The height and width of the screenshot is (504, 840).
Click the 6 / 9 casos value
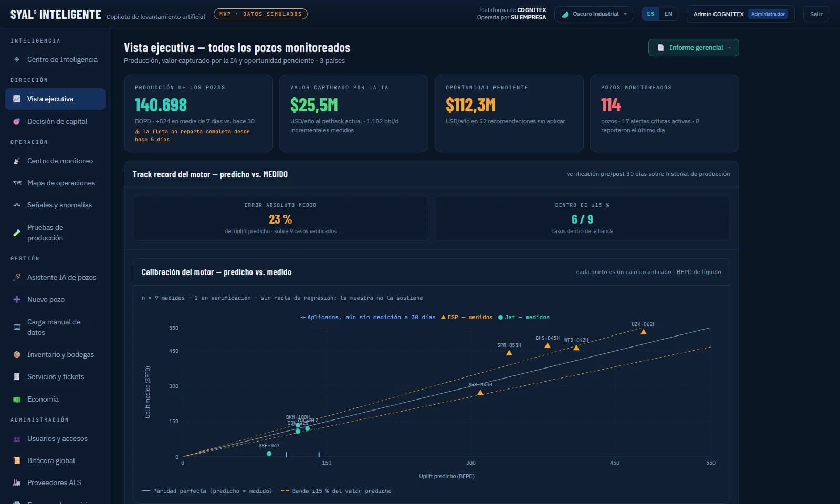click(582, 219)
